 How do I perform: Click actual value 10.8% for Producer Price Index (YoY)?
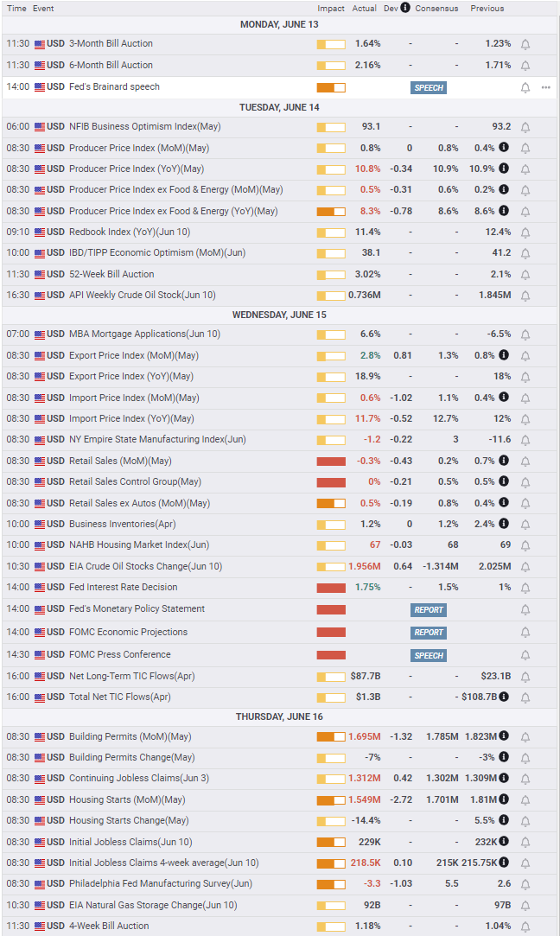pos(368,169)
